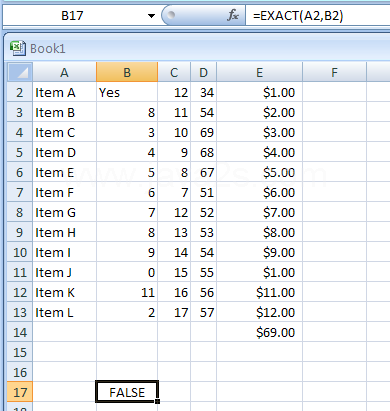Select column E header
Viewport: 390px width, 411px height.
259,72
